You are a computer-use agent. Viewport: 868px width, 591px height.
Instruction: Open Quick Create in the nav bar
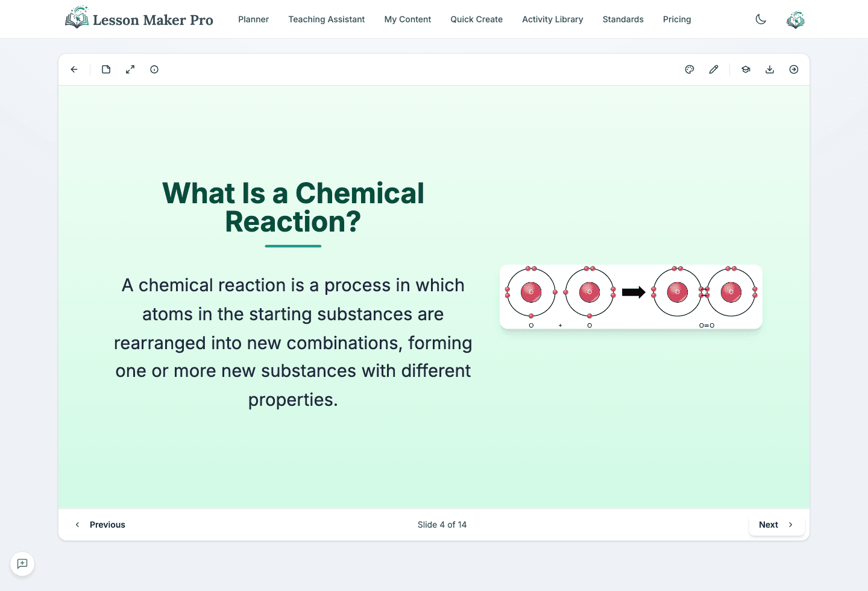pyautogui.click(x=476, y=19)
